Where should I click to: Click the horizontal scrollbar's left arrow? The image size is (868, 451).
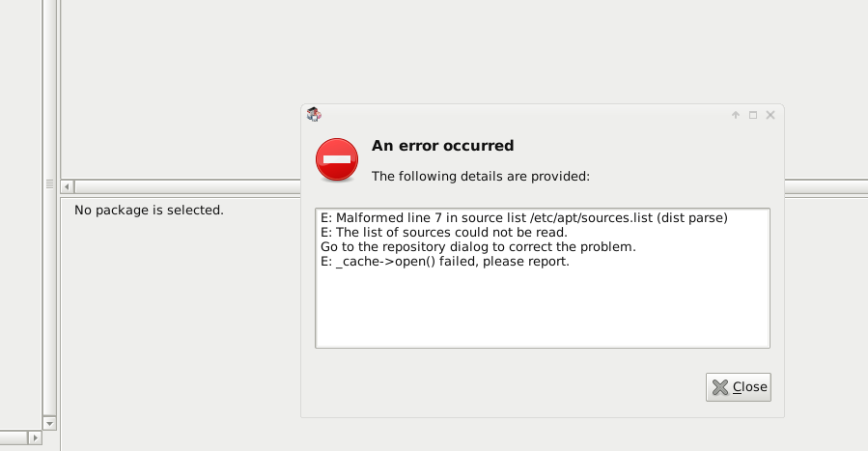(x=68, y=185)
